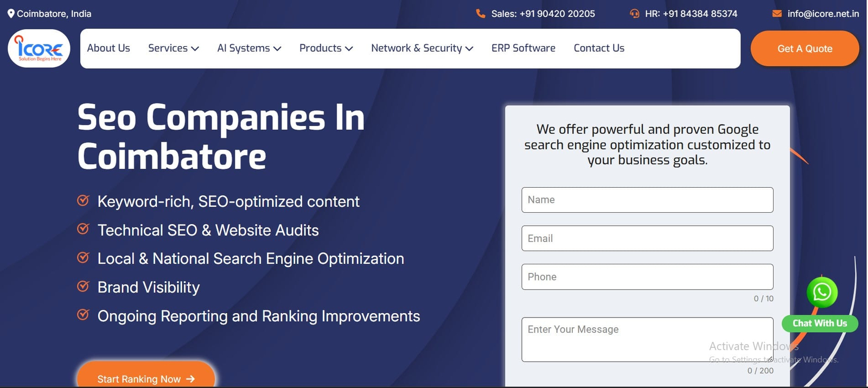Click the Sales phone number +91 90420 20205
This screenshot has height=388, width=868.
click(557, 14)
